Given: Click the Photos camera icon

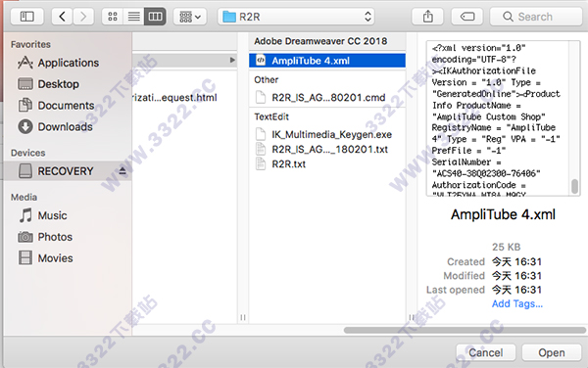Looking at the screenshot, I should pos(25,237).
